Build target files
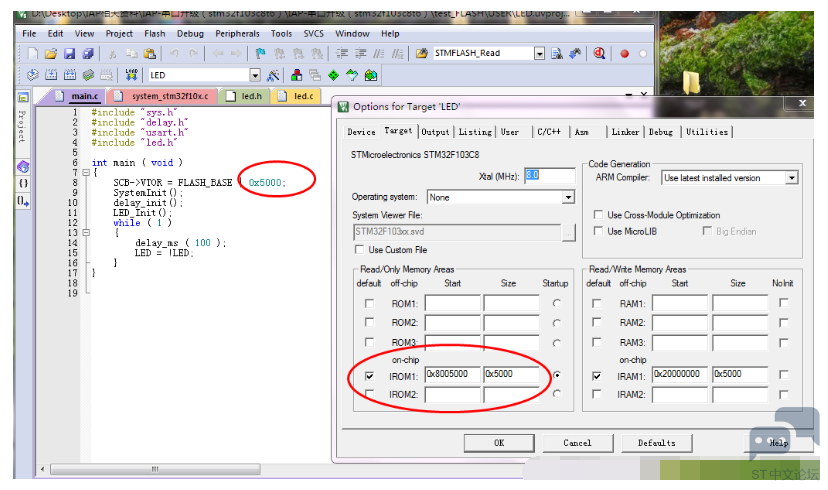 click(51, 75)
